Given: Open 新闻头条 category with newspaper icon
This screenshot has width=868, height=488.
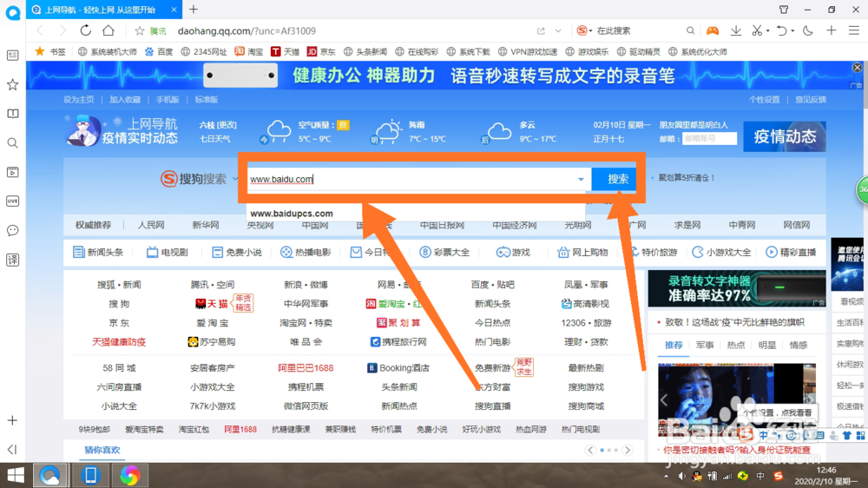Looking at the screenshot, I should coord(99,252).
